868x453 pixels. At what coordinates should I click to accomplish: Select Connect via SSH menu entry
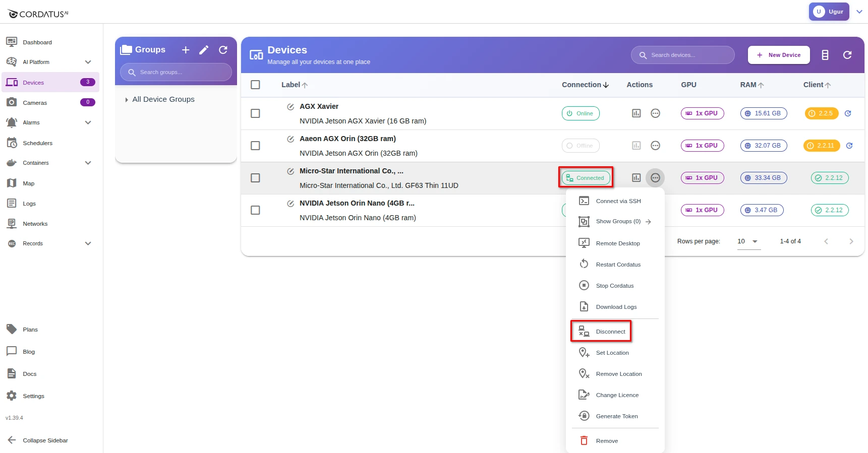pos(618,201)
